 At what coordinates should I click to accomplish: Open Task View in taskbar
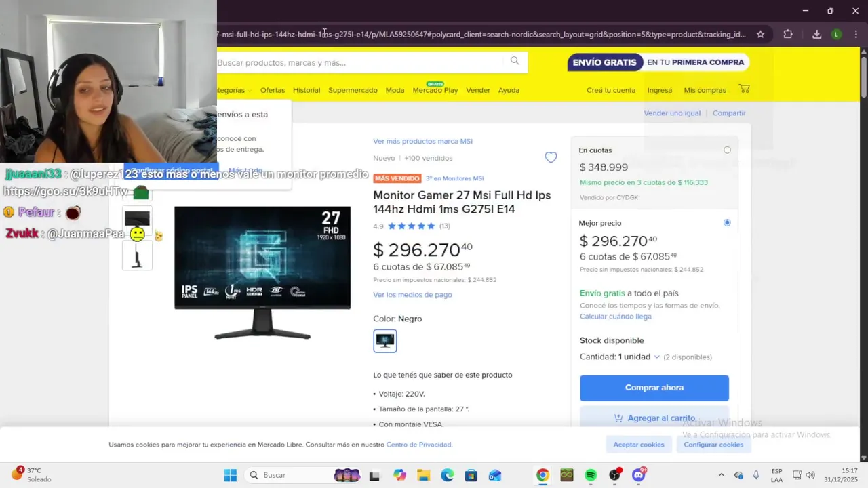point(374,475)
